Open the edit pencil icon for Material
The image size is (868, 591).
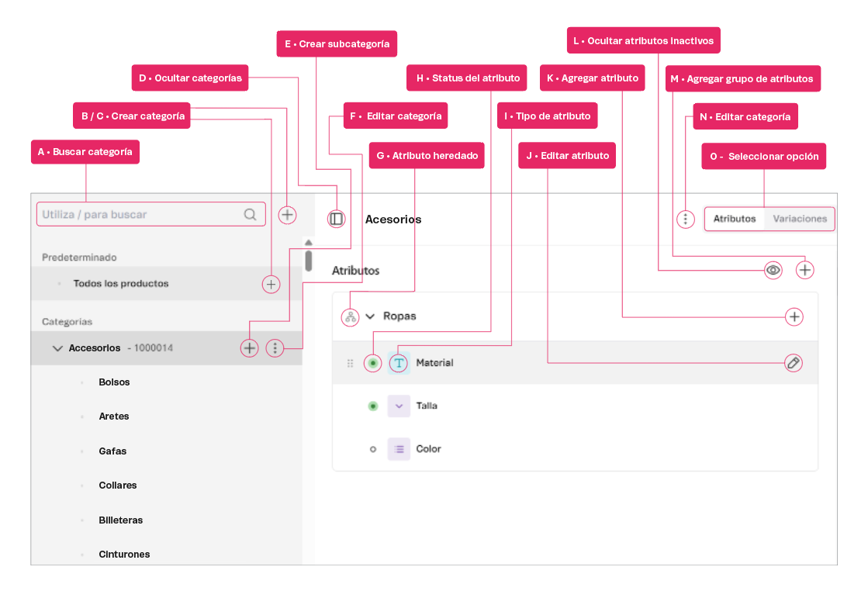coord(793,363)
